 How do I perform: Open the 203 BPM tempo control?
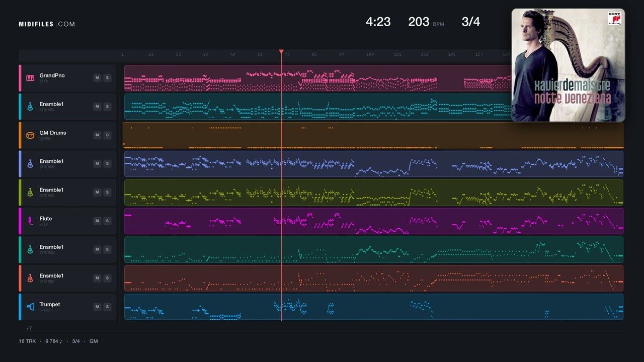point(426,22)
